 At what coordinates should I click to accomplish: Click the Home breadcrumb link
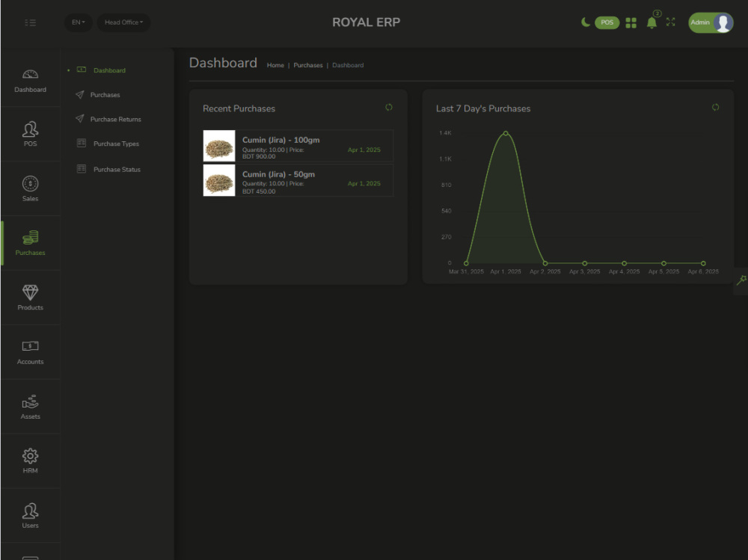coord(275,65)
